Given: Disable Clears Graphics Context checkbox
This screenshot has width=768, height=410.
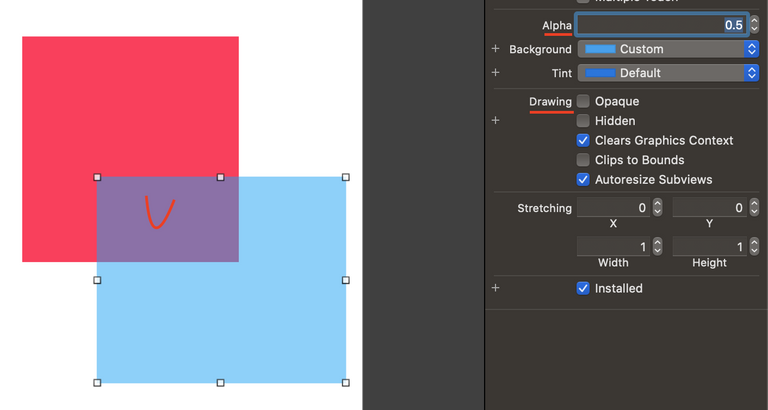Looking at the screenshot, I should (x=583, y=141).
